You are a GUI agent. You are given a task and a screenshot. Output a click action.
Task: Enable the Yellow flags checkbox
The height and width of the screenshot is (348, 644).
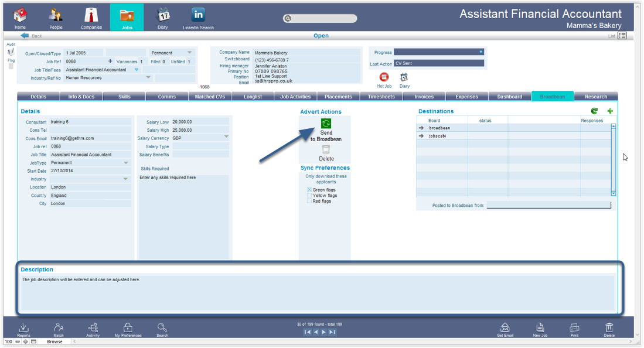(309, 196)
